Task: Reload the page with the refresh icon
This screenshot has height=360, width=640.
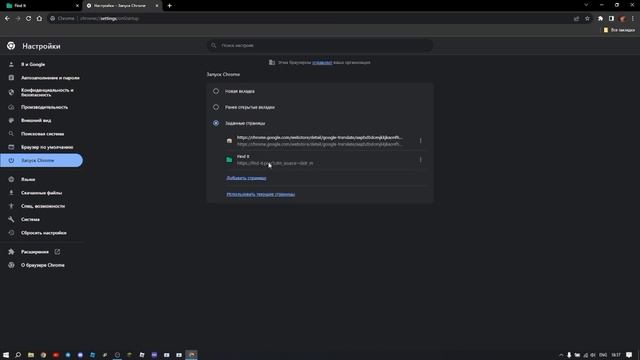Action: (28, 18)
